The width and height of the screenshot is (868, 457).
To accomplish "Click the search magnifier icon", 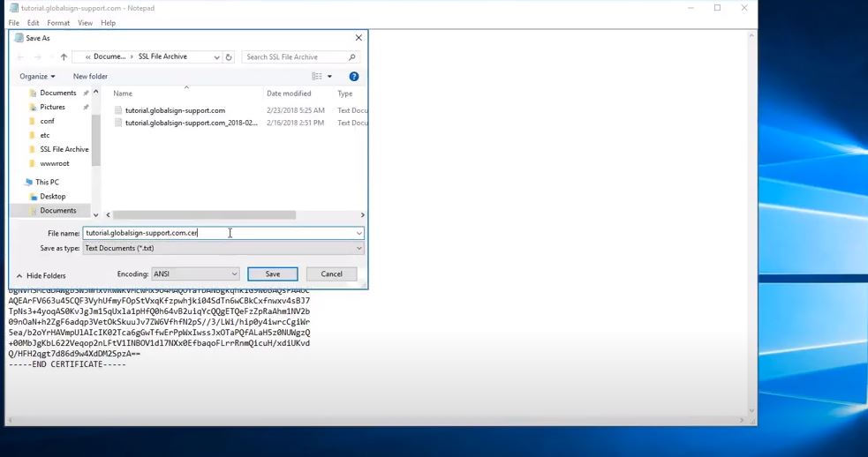I will tap(352, 57).
